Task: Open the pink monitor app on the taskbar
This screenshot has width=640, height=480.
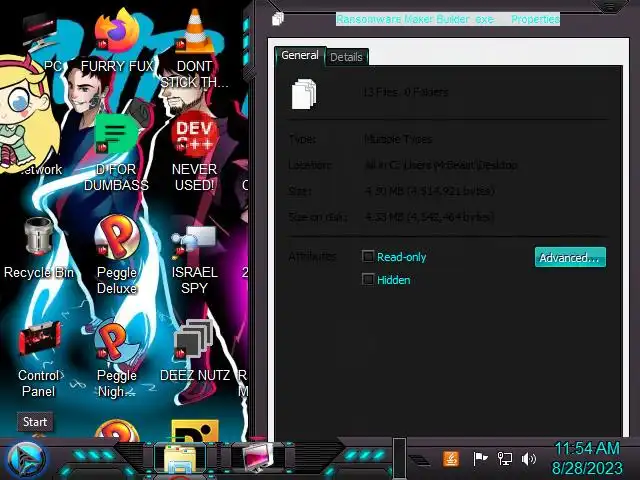Action: click(258, 457)
